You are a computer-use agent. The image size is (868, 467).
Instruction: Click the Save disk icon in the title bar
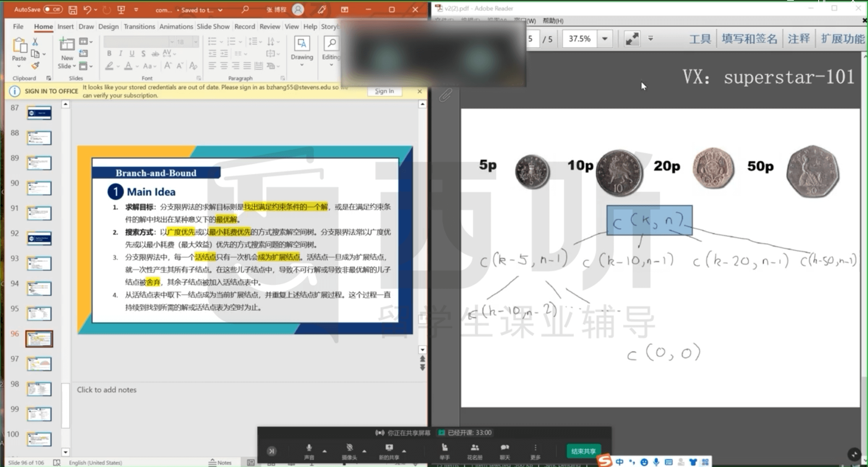[x=73, y=10]
